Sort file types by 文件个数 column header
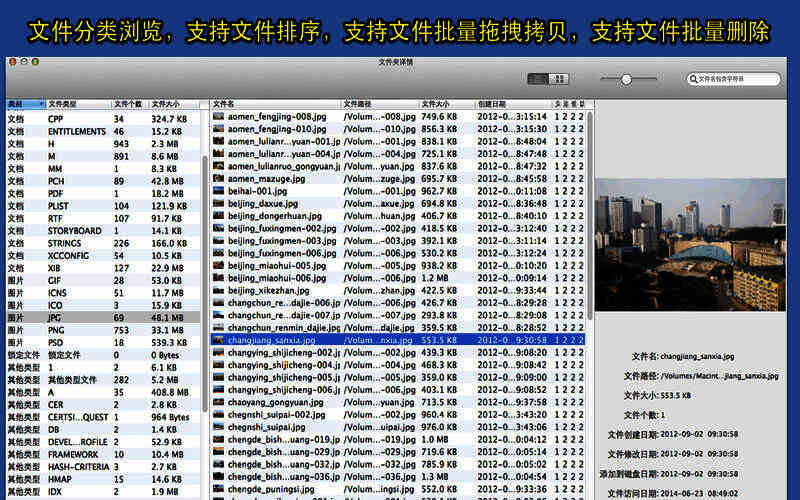The image size is (800, 500). coord(128,104)
